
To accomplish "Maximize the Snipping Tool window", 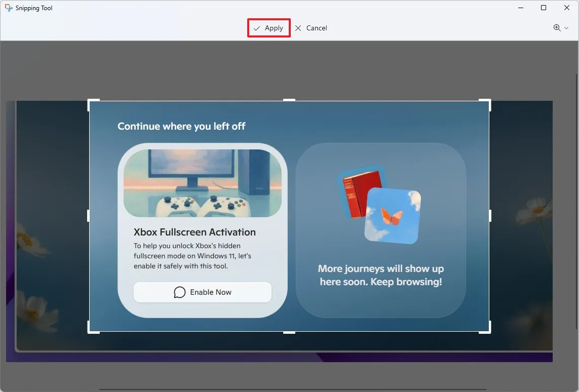I will pyautogui.click(x=544, y=8).
